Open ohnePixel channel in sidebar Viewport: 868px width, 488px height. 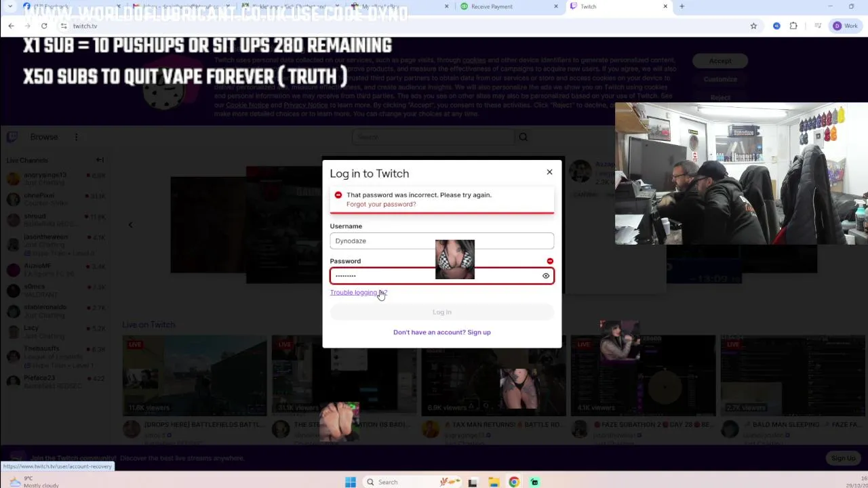click(54, 199)
